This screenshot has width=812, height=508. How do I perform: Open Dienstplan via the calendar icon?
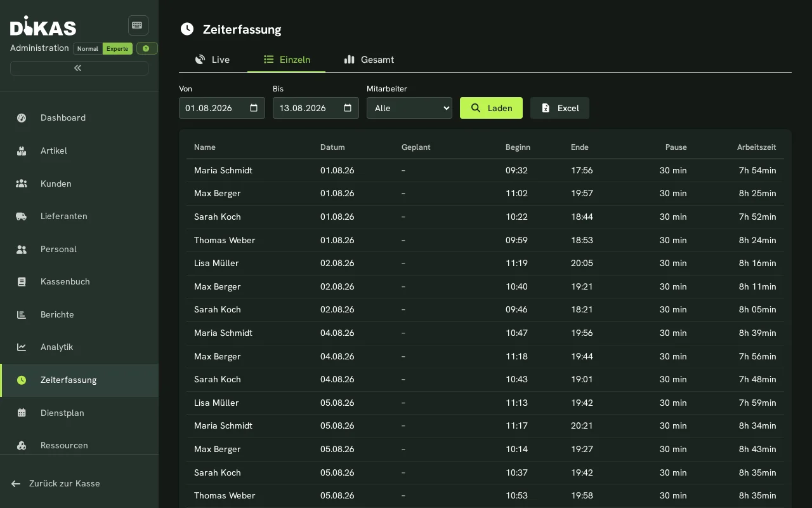(x=22, y=413)
